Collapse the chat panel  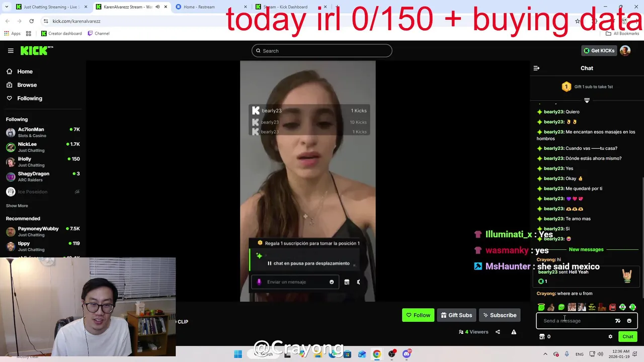(x=536, y=68)
